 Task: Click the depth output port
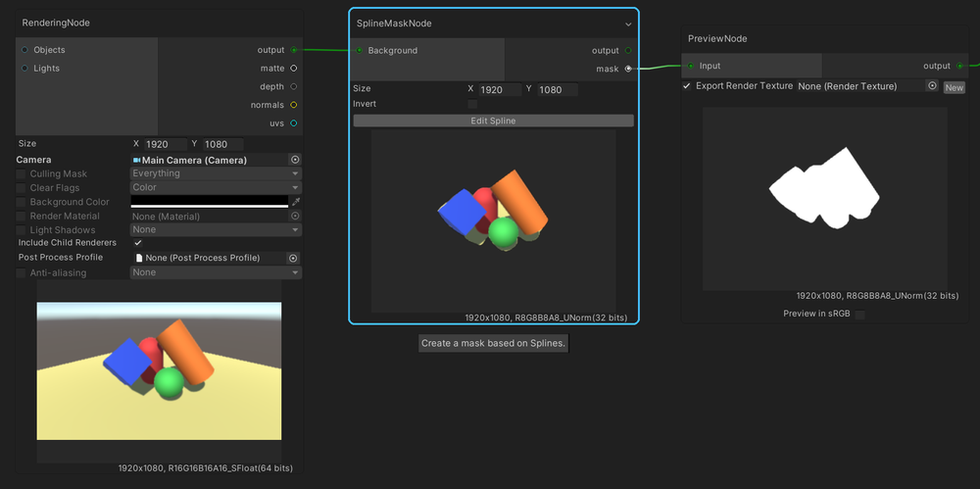pos(293,86)
